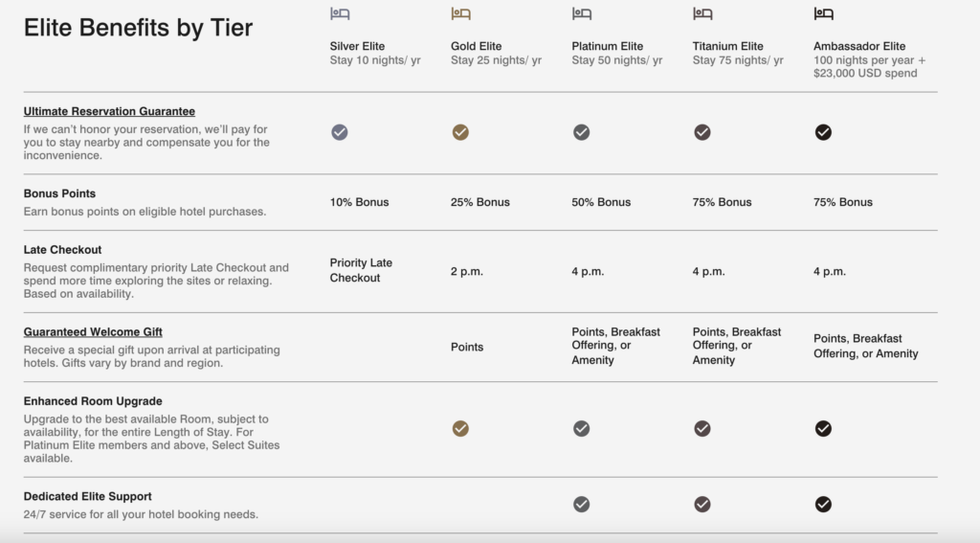Select the Silver Elite tier heading
Screen dimensions: 980x543
pos(358,46)
